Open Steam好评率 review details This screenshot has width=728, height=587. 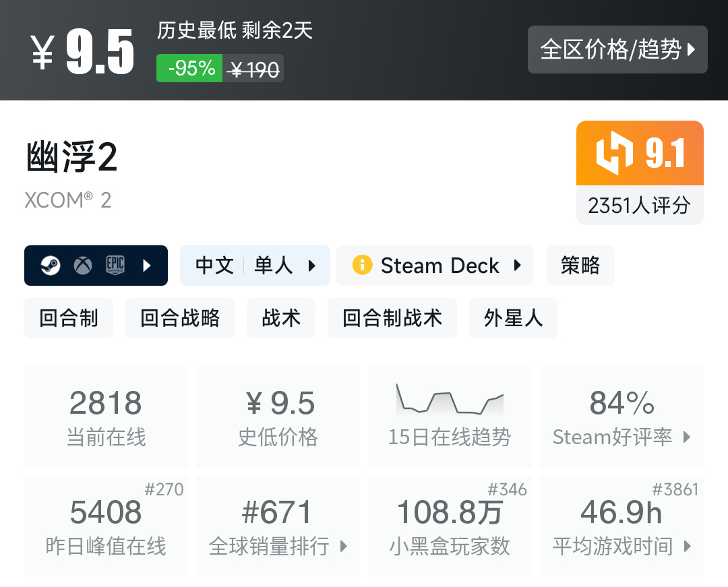pos(621,417)
